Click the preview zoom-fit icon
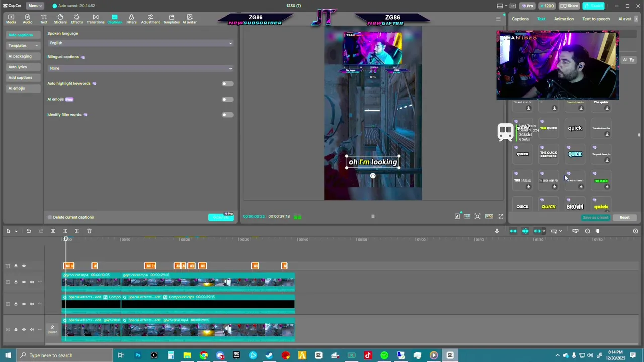 click(477, 216)
